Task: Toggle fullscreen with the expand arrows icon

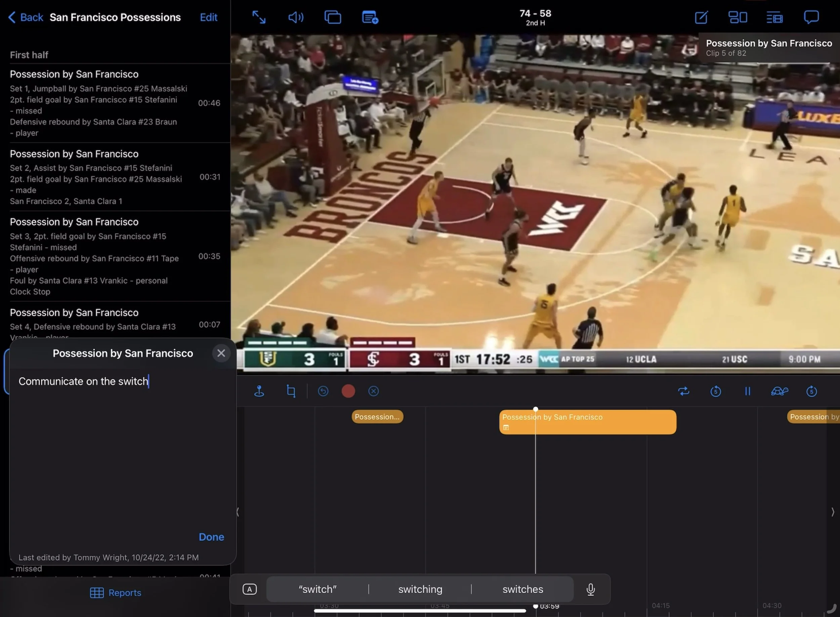Action: (259, 17)
